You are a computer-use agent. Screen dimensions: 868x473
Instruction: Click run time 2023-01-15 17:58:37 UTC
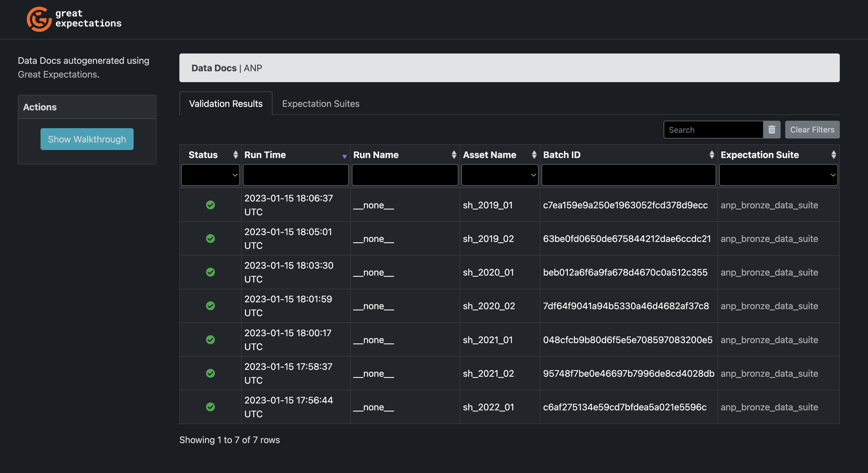(288, 373)
